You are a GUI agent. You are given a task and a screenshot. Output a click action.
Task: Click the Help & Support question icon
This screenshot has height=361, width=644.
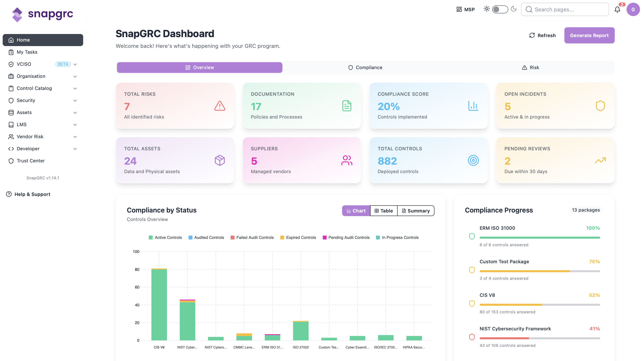pos(9,194)
